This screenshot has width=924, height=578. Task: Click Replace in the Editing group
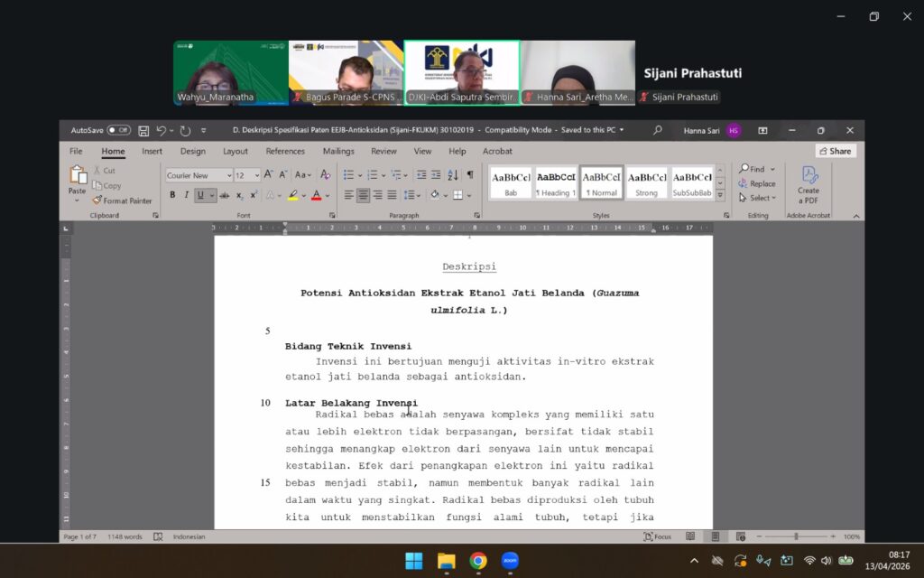756,183
